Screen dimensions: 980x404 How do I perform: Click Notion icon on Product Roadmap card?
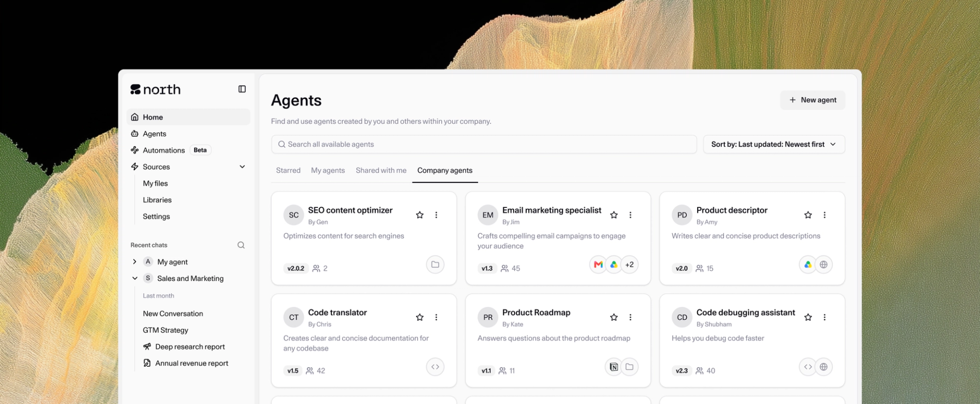[614, 367]
